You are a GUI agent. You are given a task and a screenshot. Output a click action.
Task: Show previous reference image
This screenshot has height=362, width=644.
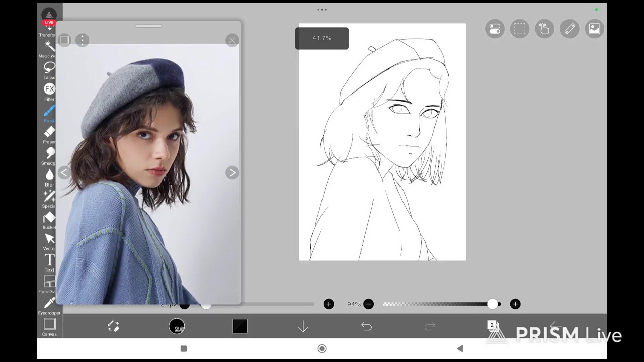[x=64, y=173]
